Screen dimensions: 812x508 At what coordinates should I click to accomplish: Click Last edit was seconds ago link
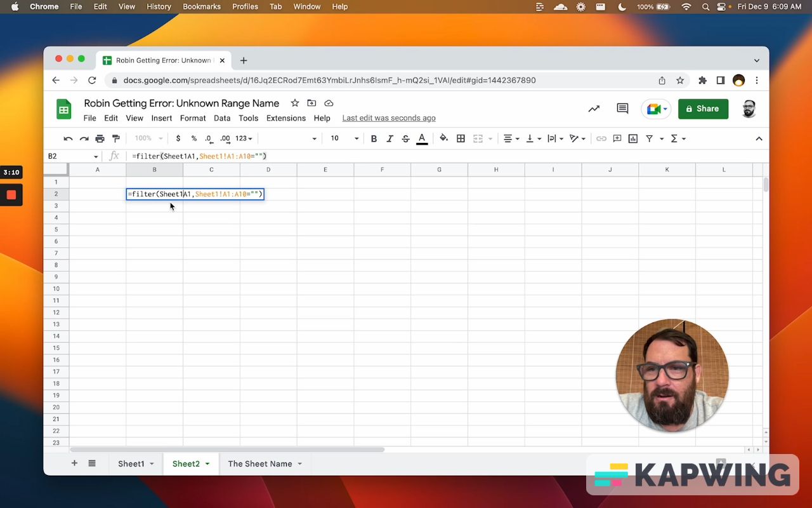click(x=389, y=118)
